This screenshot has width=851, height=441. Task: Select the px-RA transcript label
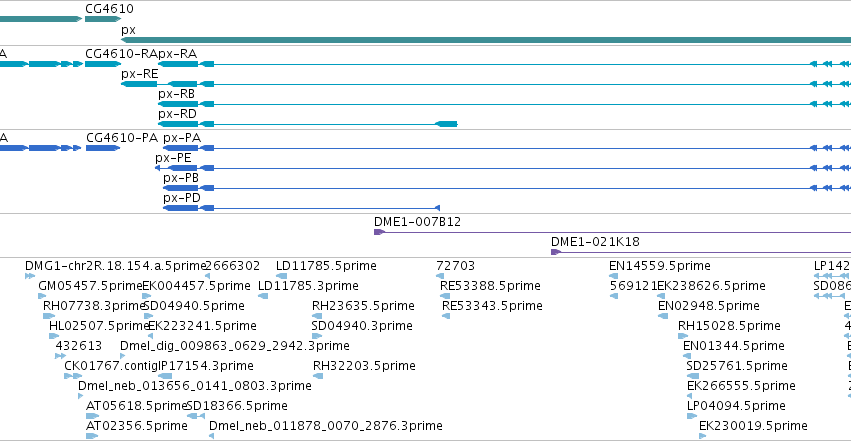pyautogui.click(x=177, y=54)
